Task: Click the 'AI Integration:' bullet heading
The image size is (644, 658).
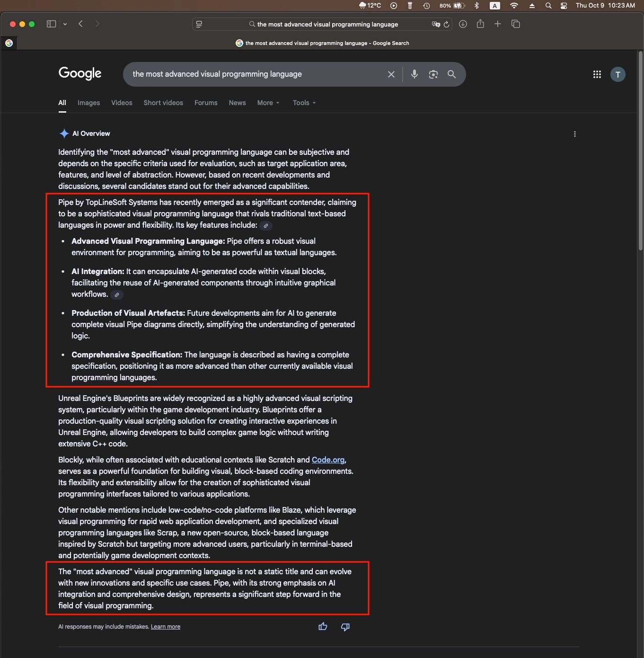Action: pyautogui.click(x=98, y=271)
